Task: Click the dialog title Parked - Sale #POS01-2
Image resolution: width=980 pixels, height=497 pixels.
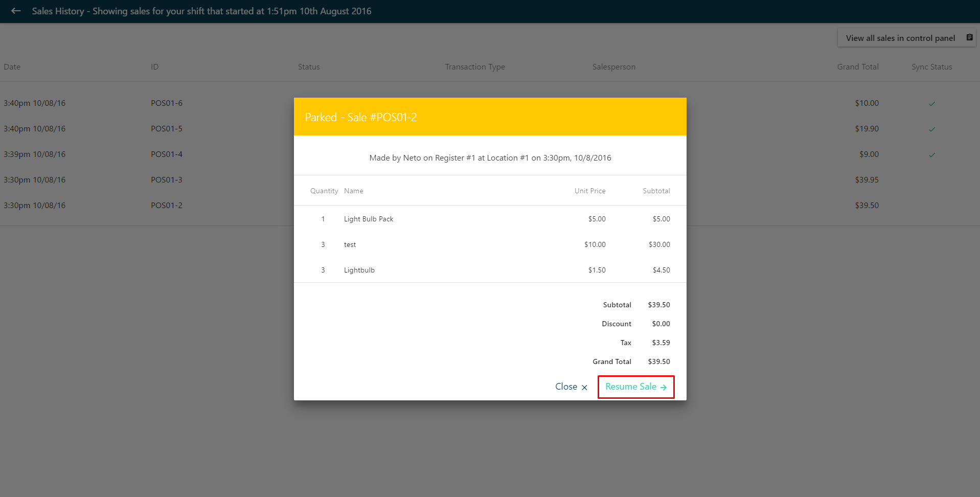Action: pos(361,117)
